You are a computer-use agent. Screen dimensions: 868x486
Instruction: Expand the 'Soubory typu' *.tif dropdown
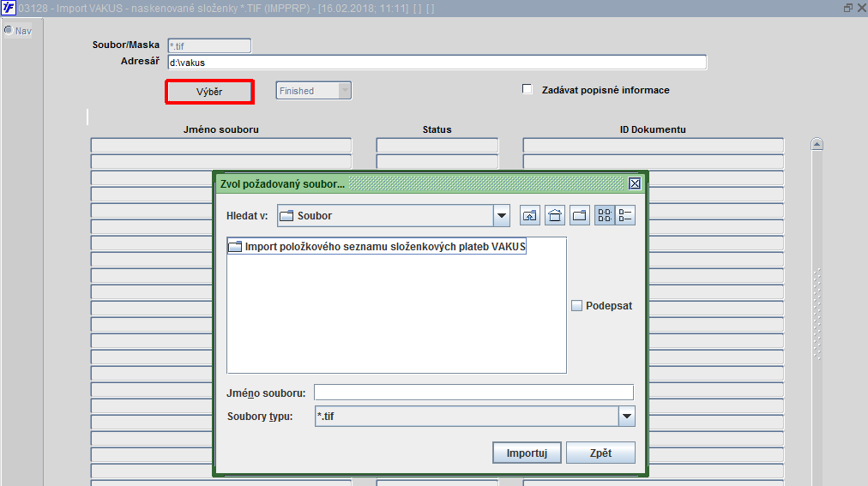[x=627, y=417]
